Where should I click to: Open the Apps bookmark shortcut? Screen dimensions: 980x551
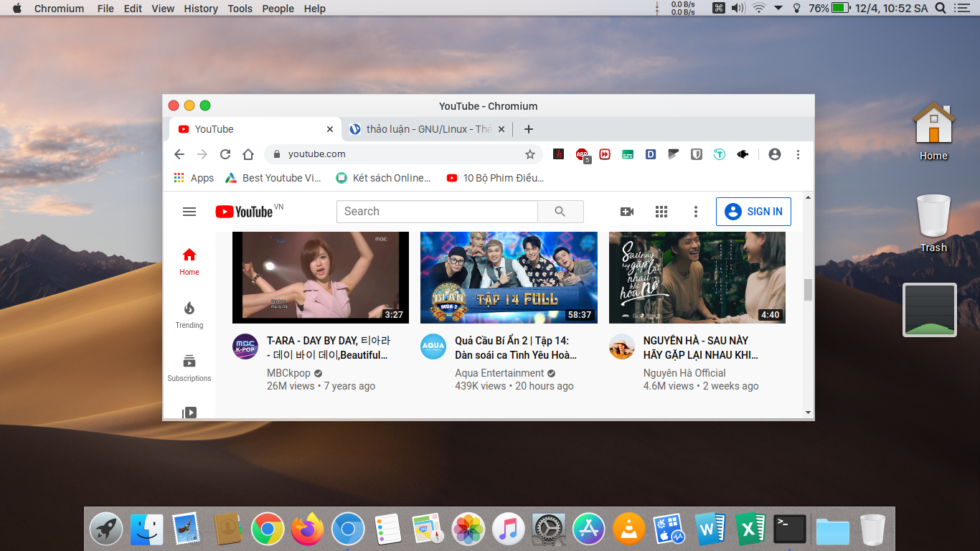[x=194, y=178]
